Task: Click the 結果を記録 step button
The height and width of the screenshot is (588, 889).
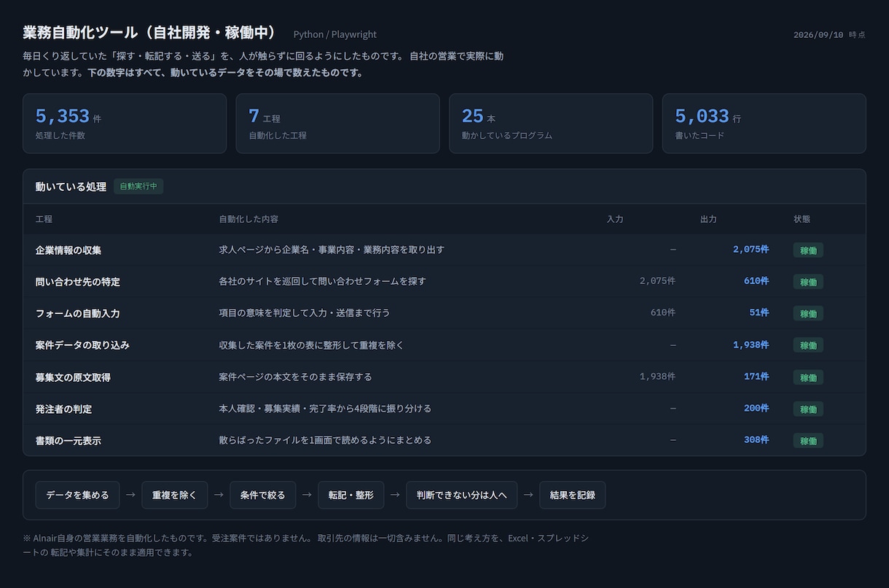Action: tap(573, 495)
